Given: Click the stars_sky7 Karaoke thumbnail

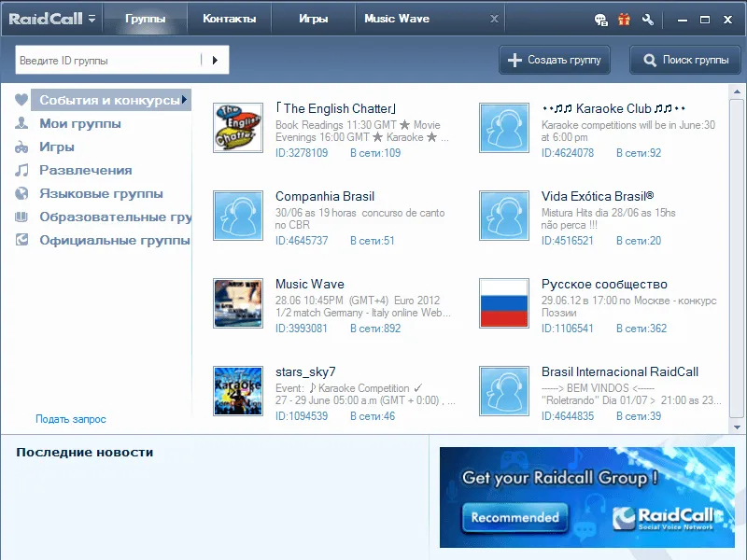Looking at the screenshot, I should tap(238, 391).
